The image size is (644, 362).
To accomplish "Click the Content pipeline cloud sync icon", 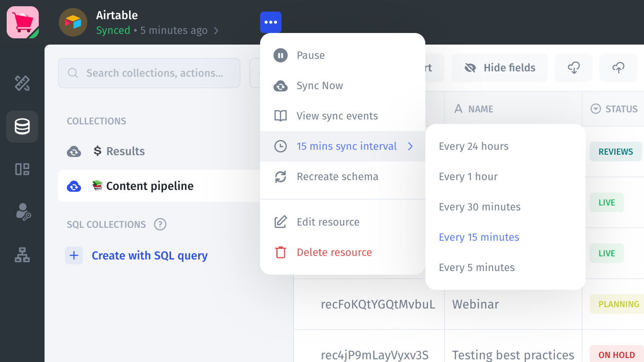I will [x=74, y=186].
